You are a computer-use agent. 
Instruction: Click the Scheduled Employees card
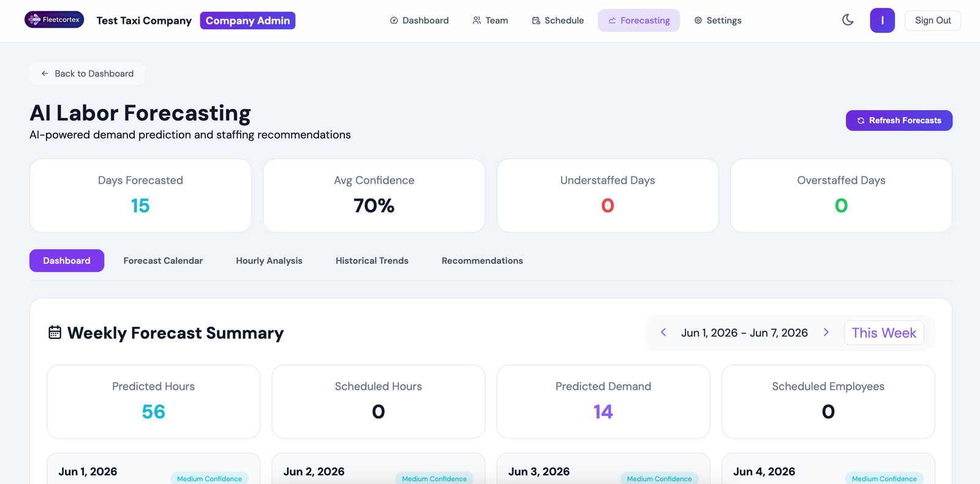coord(828,401)
